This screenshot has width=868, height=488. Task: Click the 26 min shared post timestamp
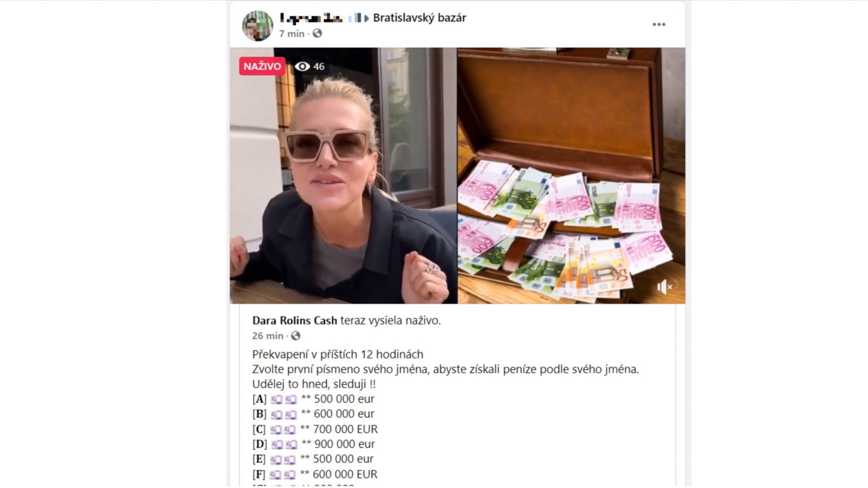tap(268, 336)
